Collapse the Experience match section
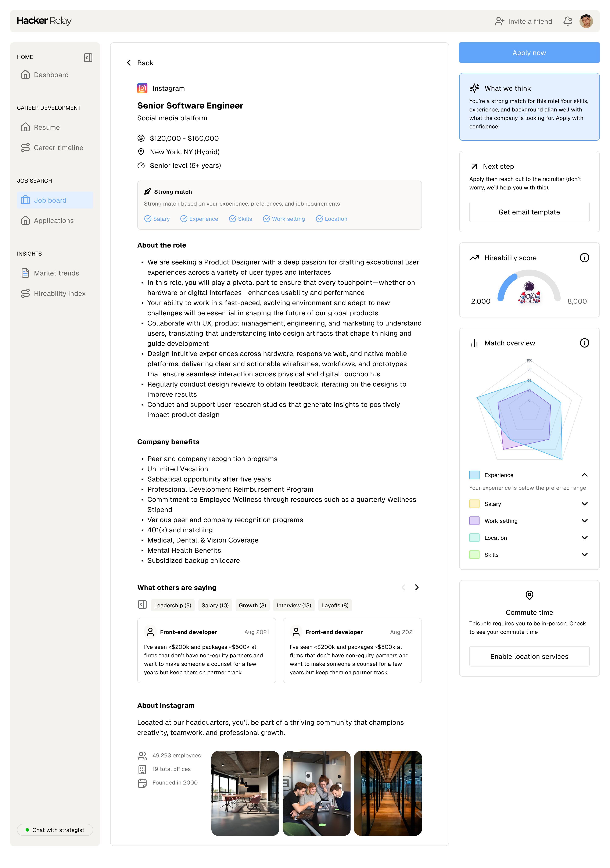This screenshot has width=610, height=868. pyautogui.click(x=584, y=475)
